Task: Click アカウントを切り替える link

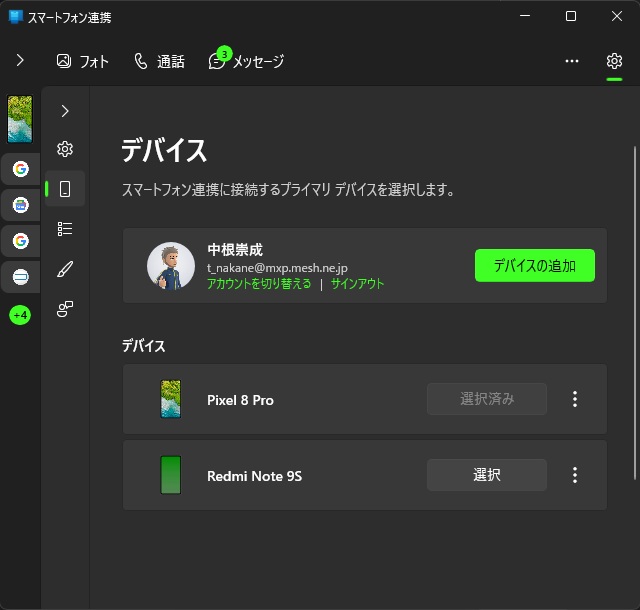Action: pos(259,283)
